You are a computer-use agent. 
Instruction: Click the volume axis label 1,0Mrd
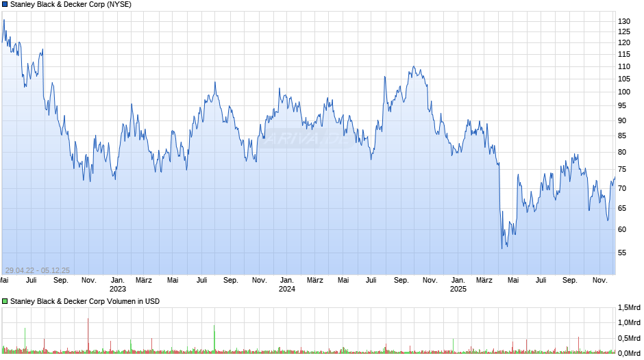point(629,322)
